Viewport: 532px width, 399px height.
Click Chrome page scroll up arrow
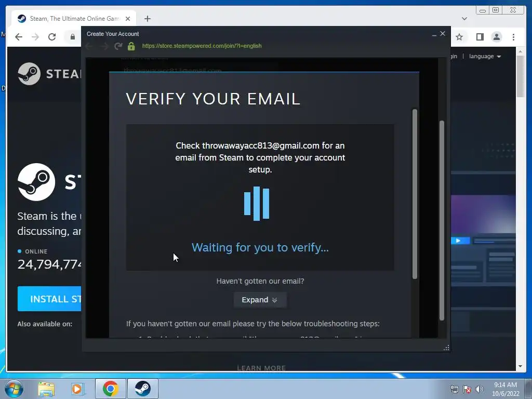[x=520, y=51]
